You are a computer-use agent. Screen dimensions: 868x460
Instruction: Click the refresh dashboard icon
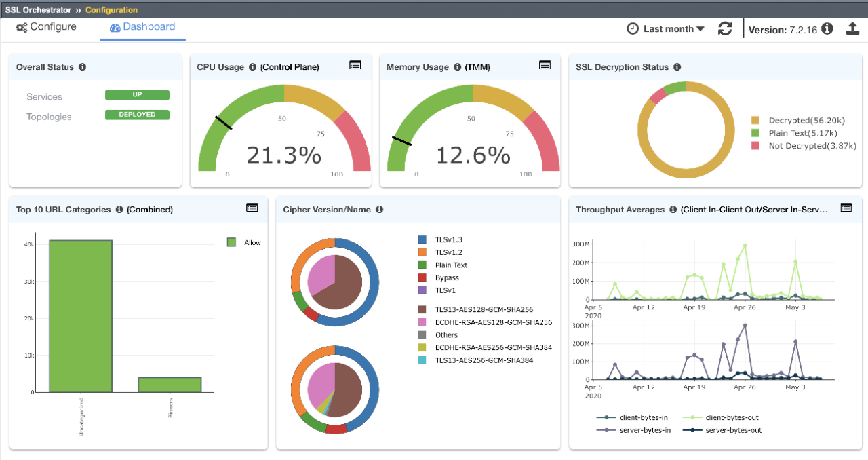click(x=725, y=28)
